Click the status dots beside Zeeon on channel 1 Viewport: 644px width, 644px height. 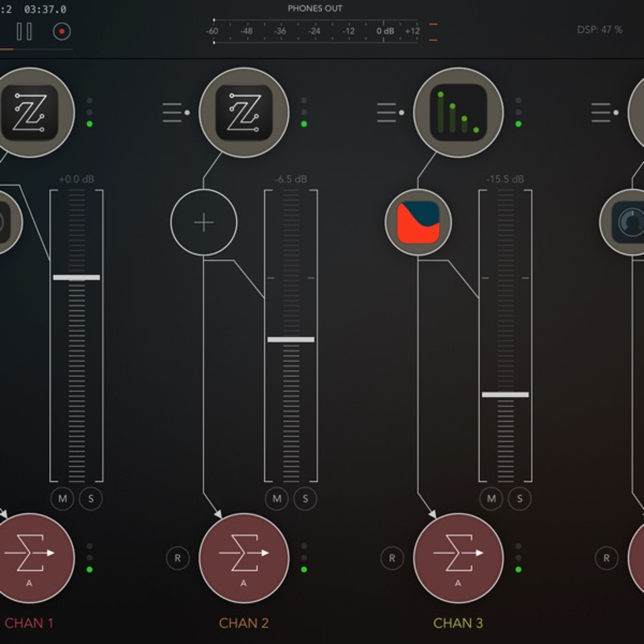[x=89, y=112]
